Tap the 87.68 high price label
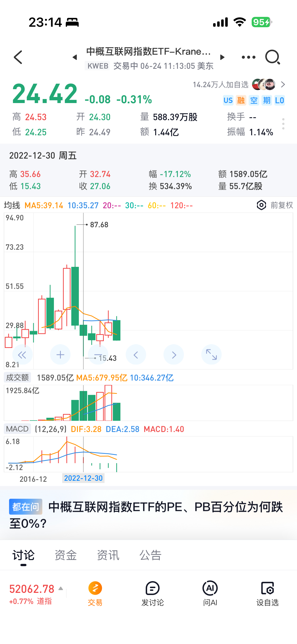297x644 pixels. 99,224
